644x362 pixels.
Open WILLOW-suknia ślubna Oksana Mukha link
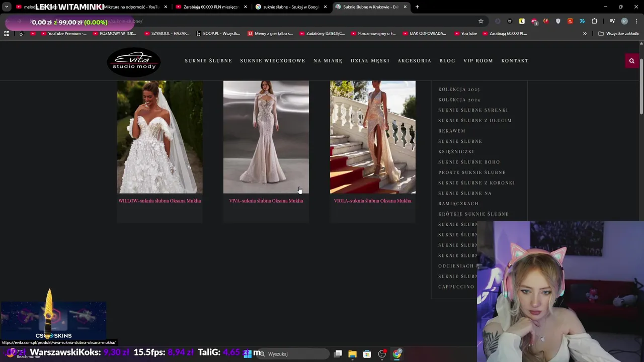click(x=159, y=201)
